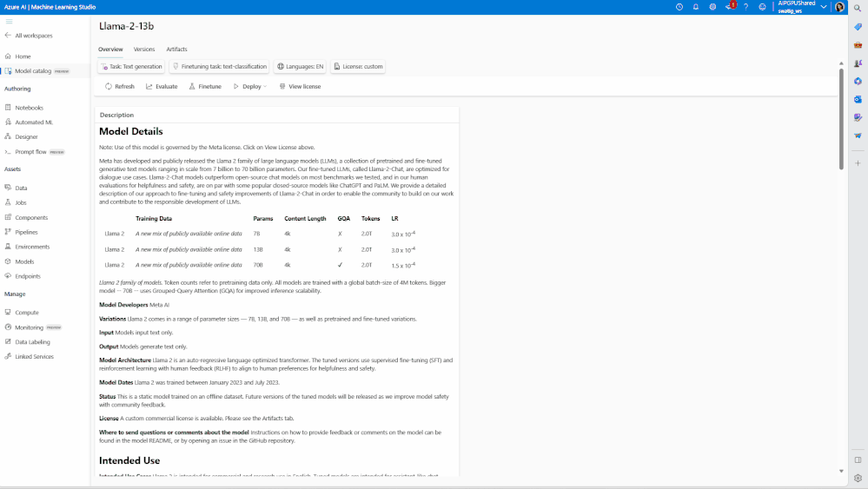Open recent history clock icon
The width and height of the screenshot is (868, 489).
pos(679,7)
